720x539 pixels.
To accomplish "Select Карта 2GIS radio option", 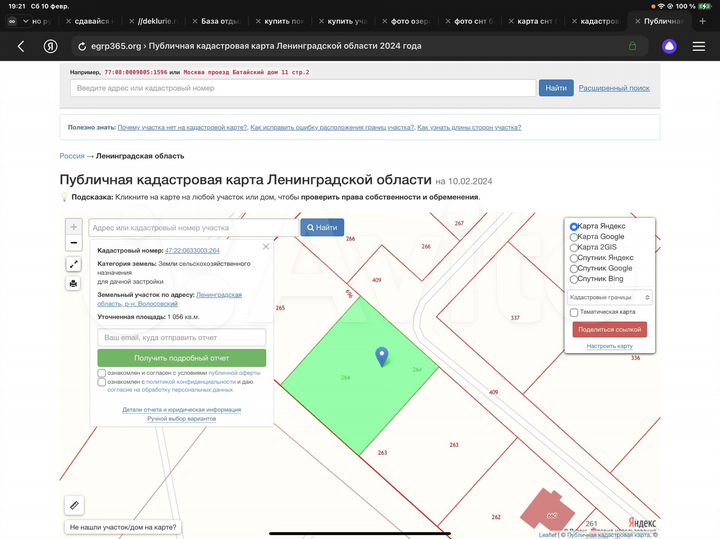I will coord(574,247).
